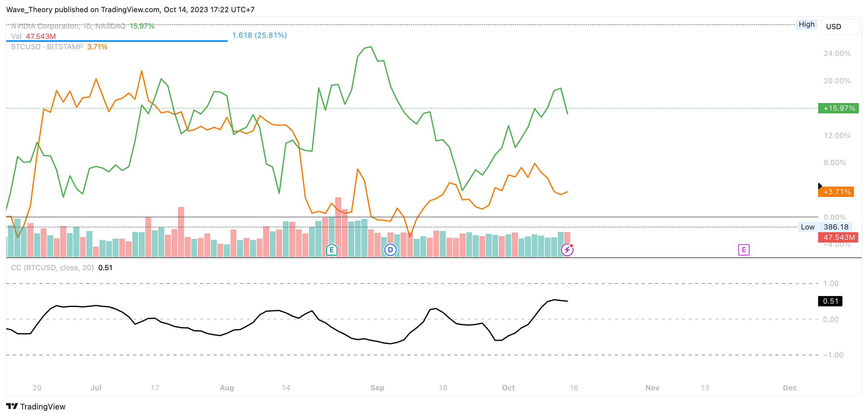Click the orange +3.71% price tag
The width and height of the screenshot is (868, 417).
pos(835,192)
